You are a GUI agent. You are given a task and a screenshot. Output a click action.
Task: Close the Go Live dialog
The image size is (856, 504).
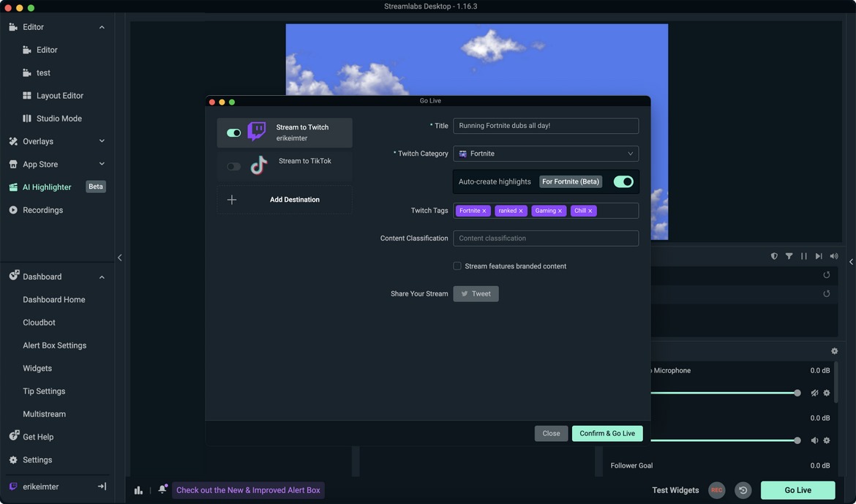click(551, 434)
